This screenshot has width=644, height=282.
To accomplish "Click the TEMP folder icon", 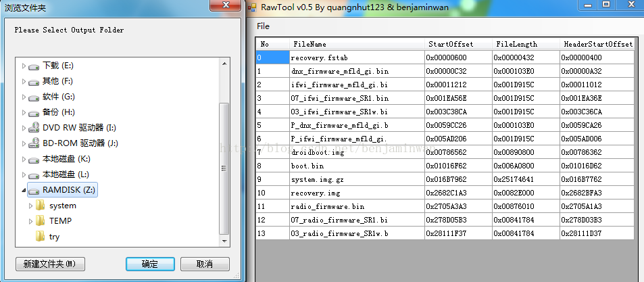I will click(x=41, y=221).
